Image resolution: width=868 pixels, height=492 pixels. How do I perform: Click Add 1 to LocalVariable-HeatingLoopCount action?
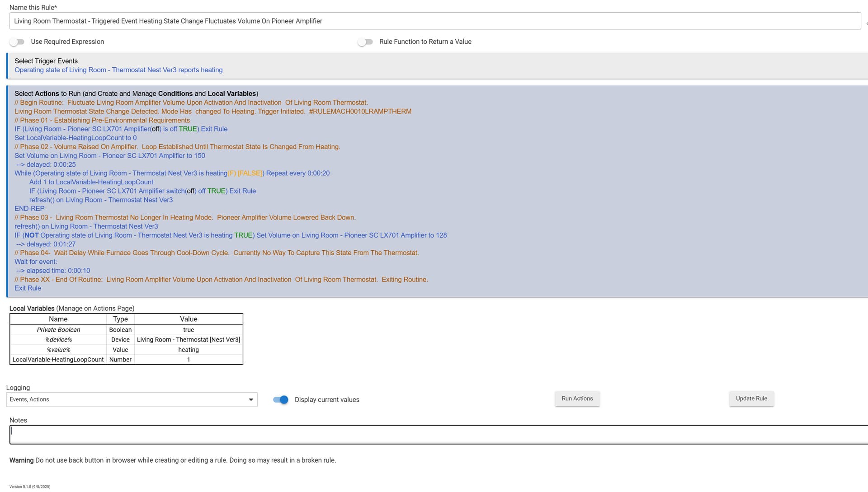pyautogui.click(x=91, y=183)
